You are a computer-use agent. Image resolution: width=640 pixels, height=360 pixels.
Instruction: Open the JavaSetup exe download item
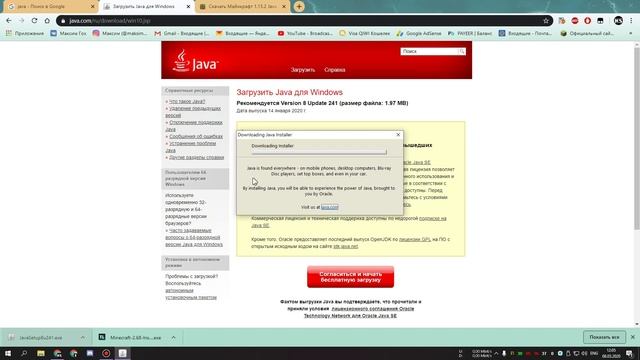(x=41, y=338)
